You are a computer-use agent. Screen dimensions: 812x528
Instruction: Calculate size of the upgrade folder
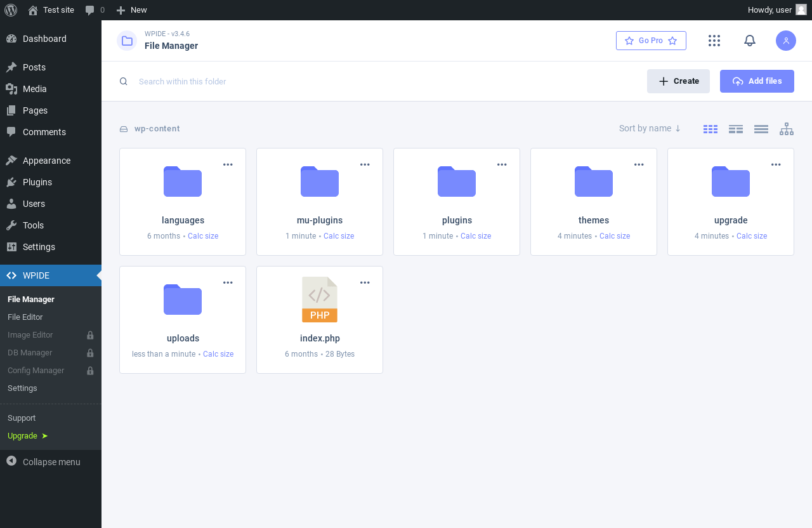coord(752,236)
